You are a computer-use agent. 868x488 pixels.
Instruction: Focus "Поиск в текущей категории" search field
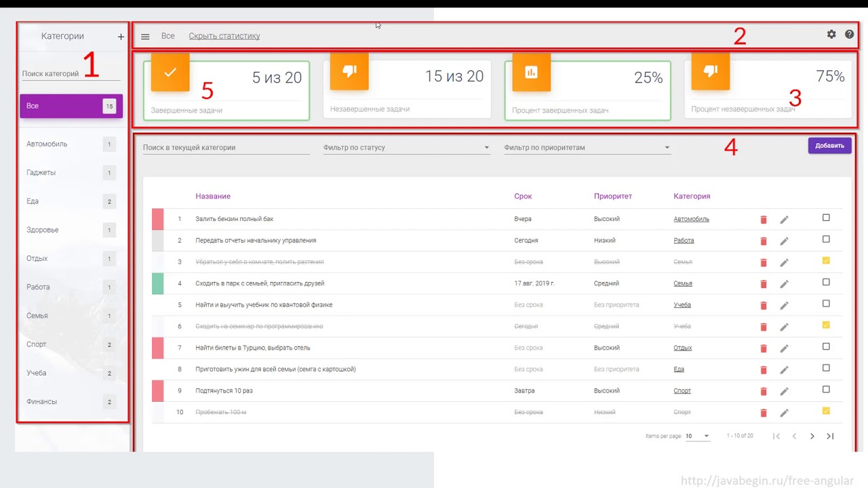pos(226,147)
